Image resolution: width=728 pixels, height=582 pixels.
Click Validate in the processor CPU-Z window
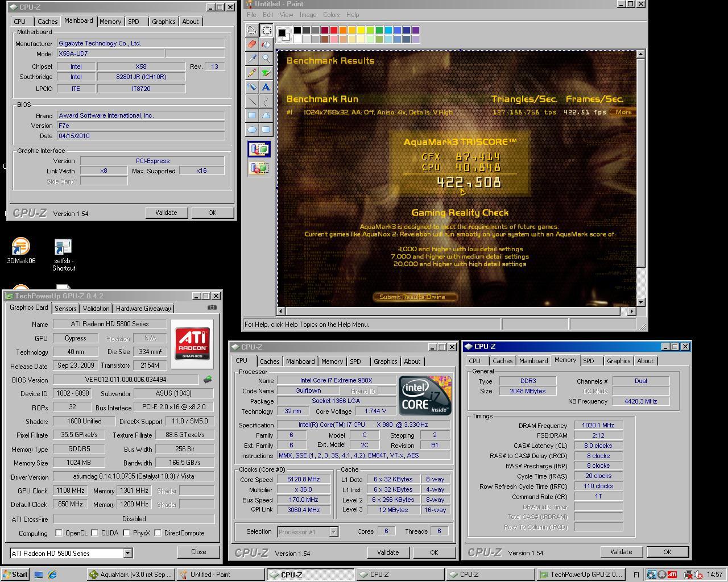tap(387, 552)
